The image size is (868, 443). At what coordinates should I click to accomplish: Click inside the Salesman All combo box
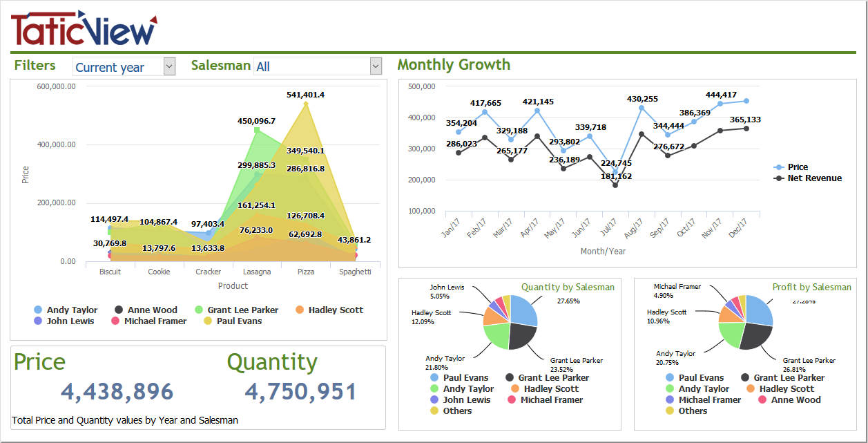pos(311,66)
